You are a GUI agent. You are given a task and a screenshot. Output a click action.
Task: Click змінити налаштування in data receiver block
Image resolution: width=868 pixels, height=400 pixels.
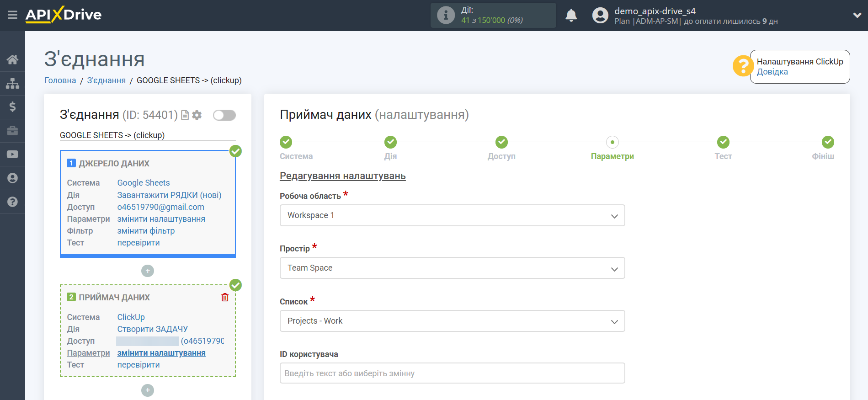[161, 353]
